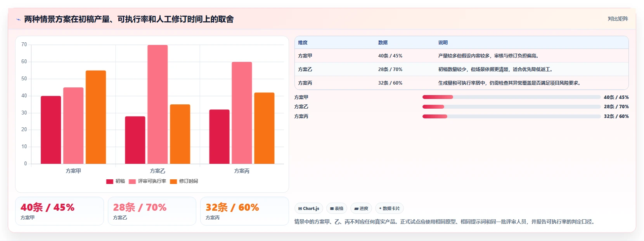The width and height of the screenshot is (644, 241).
Task: Click the 方案丙 label beside progress bar
Action: (x=301, y=116)
